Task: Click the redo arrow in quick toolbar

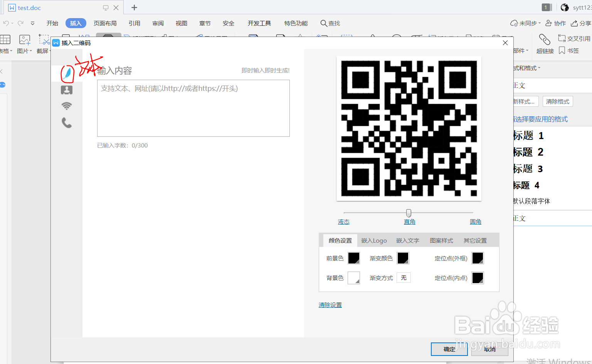Action: pyautogui.click(x=20, y=23)
